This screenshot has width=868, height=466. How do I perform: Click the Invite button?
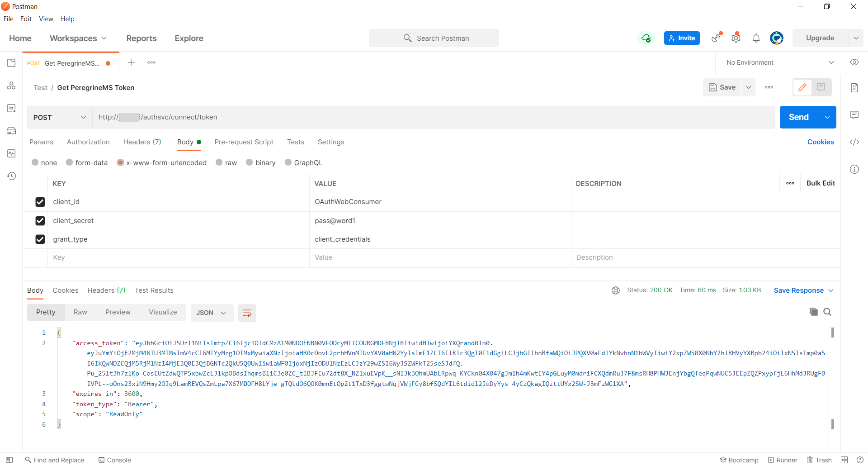click(682, 38)
